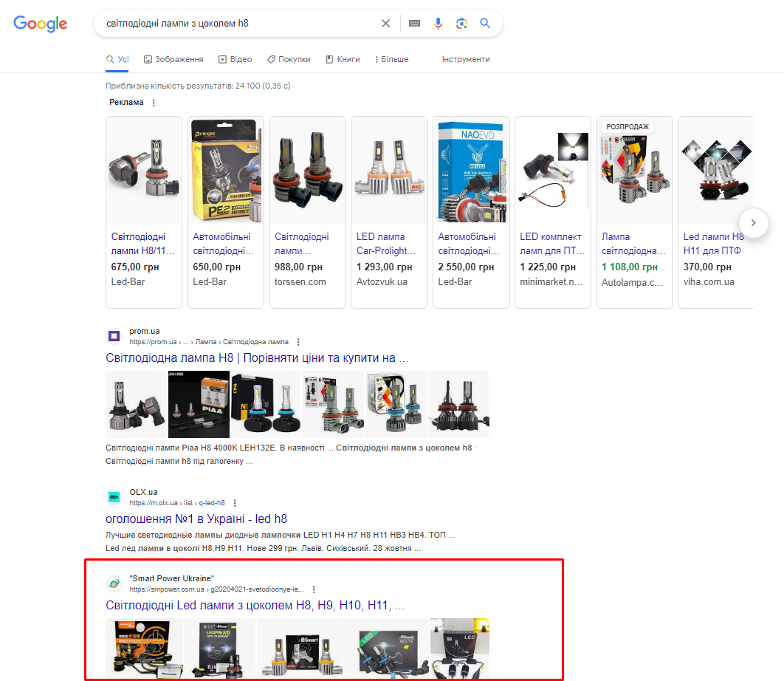Select the Усі tab
784x681 pixels.
117,59
